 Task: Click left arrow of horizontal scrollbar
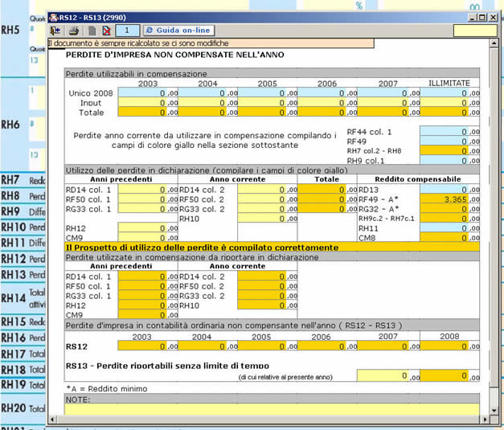click(x=53, y=420)
